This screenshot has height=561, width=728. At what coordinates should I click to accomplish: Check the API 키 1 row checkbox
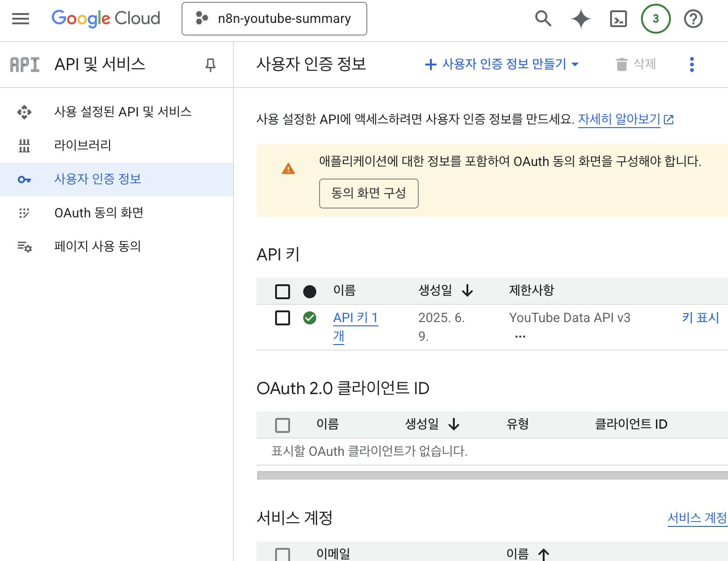coord(283,318)
